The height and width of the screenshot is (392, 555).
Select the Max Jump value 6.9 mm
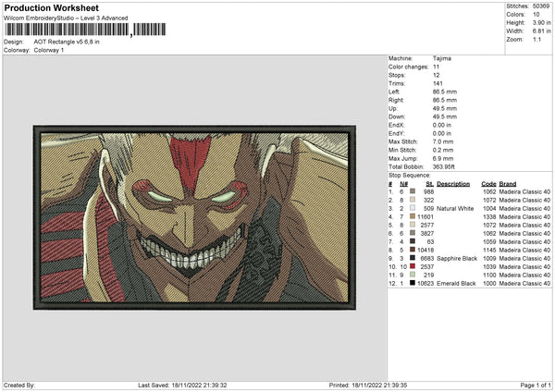[443, 158]
